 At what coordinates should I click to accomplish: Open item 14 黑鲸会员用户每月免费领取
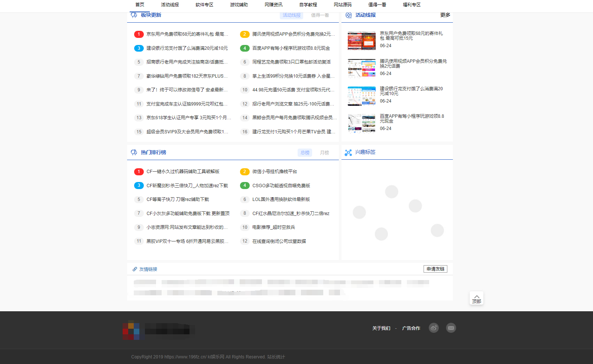(x=295, y=118)
